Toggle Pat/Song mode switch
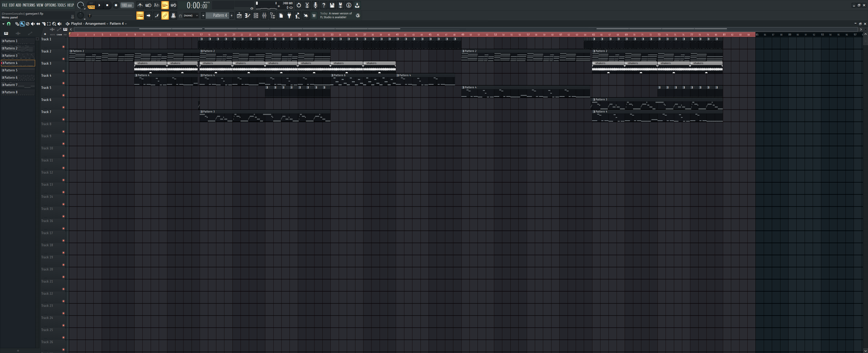The image size is (868, 353). click(91, 5)
